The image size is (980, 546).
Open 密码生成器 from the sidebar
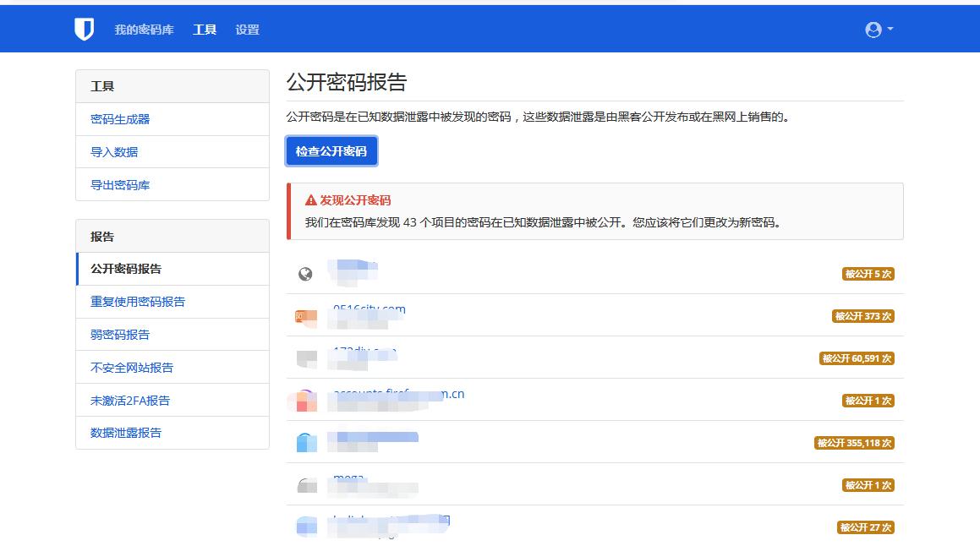tap(119, 119)
